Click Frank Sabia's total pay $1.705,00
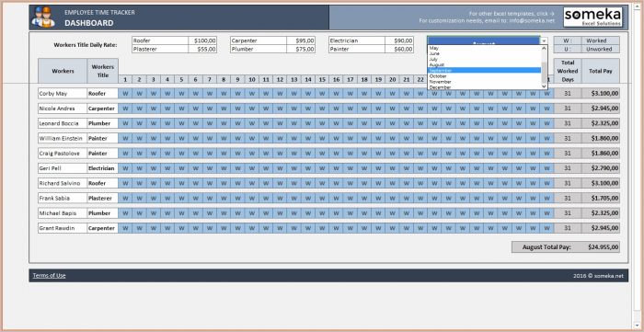 pyautogui.click(x=601, y=198)
